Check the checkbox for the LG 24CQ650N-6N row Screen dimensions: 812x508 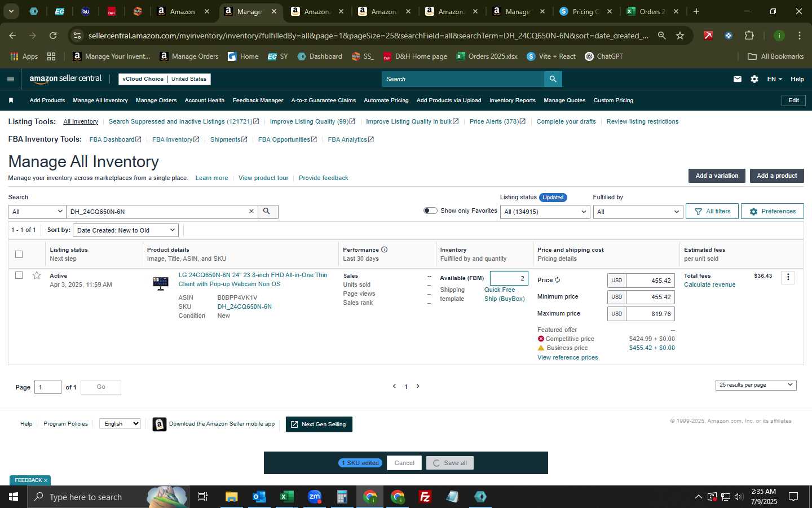pyautogui.click(x=19, y=275)
